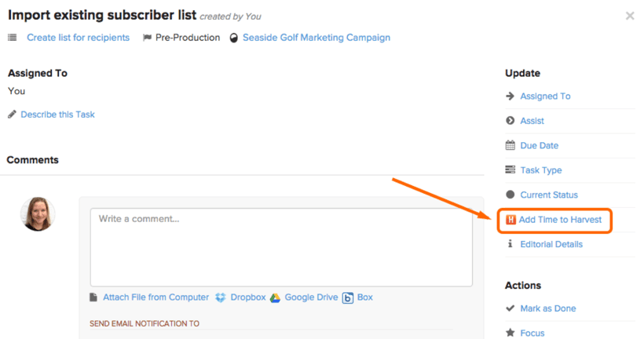Open the Seaside Golf Marketing Campaign link
The height and width of the screenshot is (339, 644).
coord(316,38)
